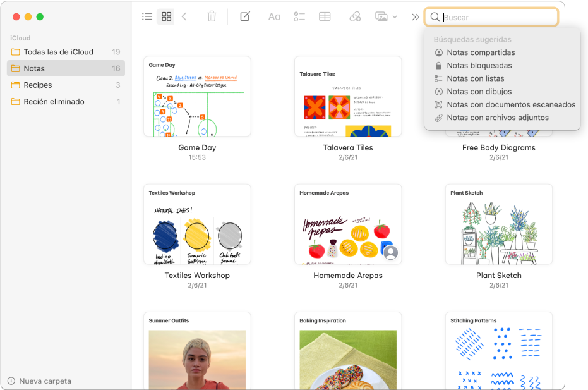Open the Summer Outfits note thumbnail
Viewport: 588px width, 390px height.
pos(197,351)
